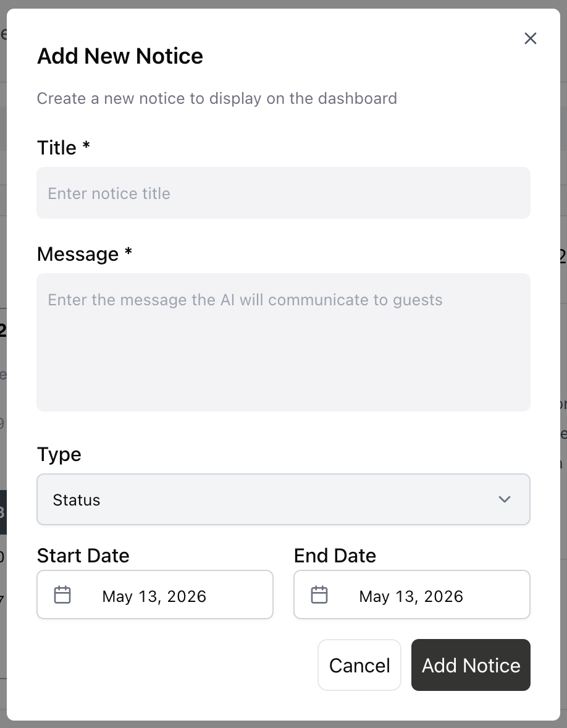The image size is (567, 728).
Task: Open Start Date picker showing May 13, 2026
Action: pos(155,595)
